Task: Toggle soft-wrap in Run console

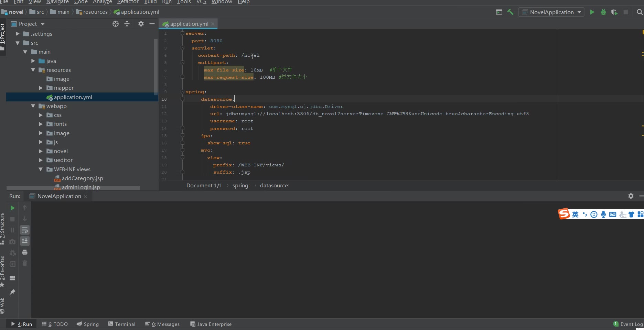Action: point(25,230)
